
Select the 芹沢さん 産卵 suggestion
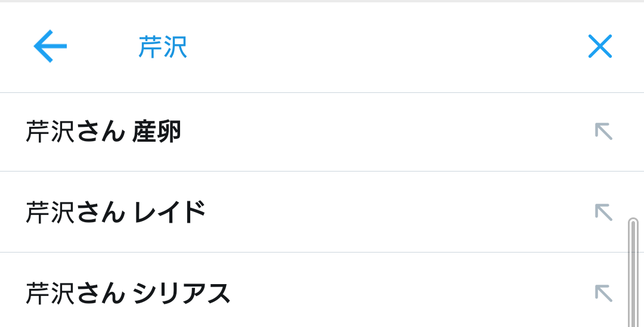(103, 132)
